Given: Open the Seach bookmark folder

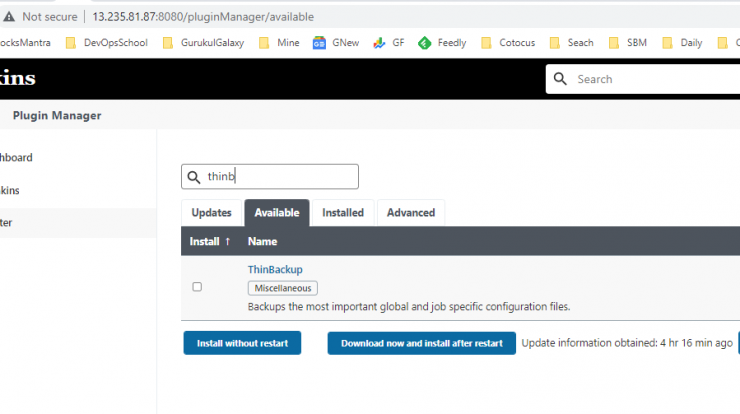Looking at the screenshot, I should pyautogui.click(x=572, y=43).
